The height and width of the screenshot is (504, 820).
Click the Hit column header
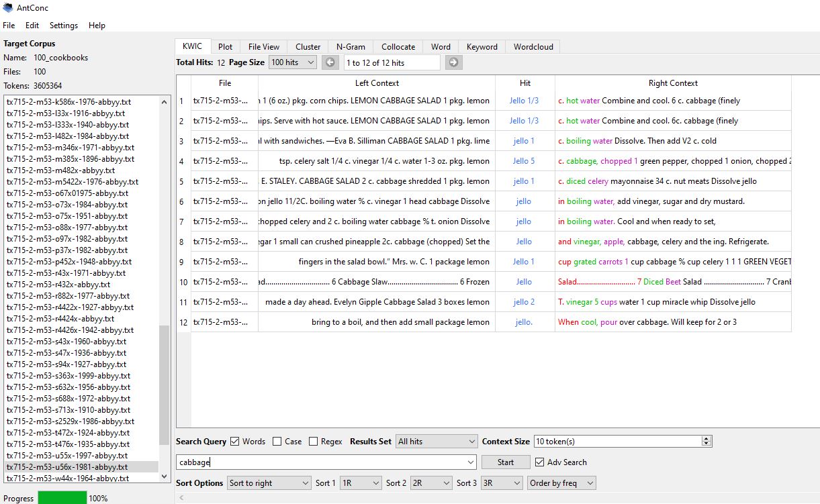point(525,83)
